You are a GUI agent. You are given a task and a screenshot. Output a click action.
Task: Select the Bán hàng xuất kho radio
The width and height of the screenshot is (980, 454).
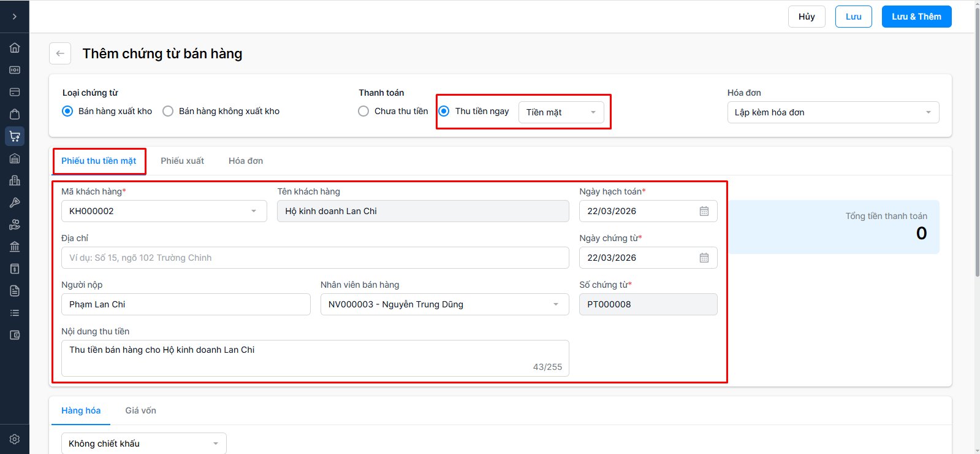(67, 111)
